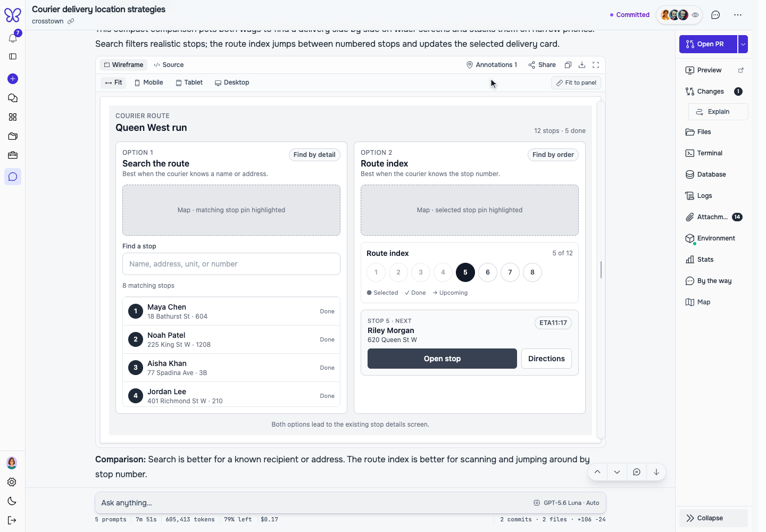Toggle viewers eye icon beside avatars
This screenshot has height=532, width=766.
coord(695,15)
